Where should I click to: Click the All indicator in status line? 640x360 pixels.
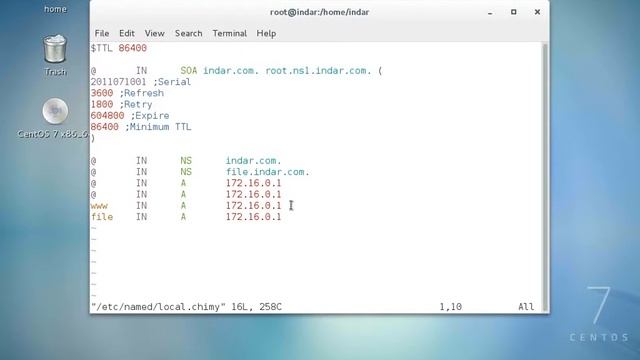point(526,307)
